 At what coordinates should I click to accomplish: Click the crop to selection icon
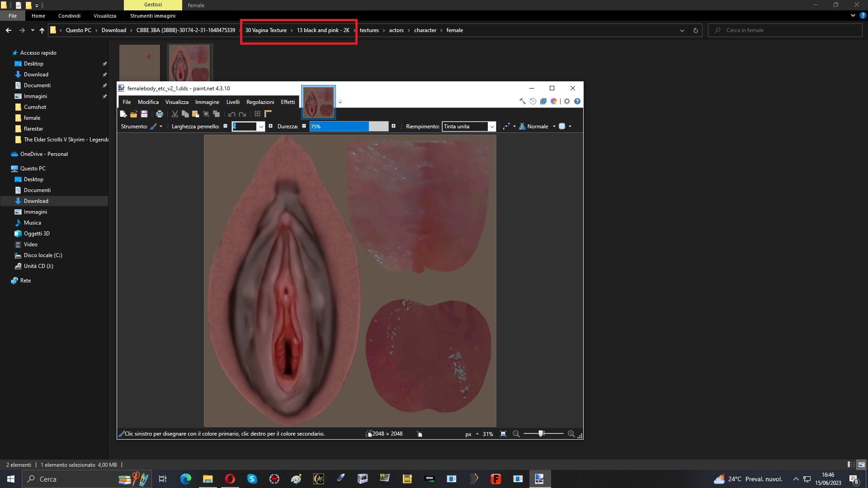point(206,114)
